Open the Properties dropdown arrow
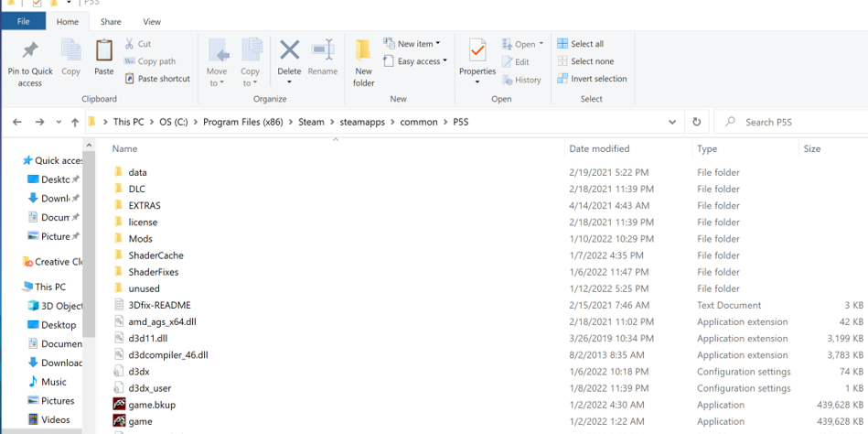Image resolution: width=868 pixels, height=434 pixels. [x=477, y=82]
